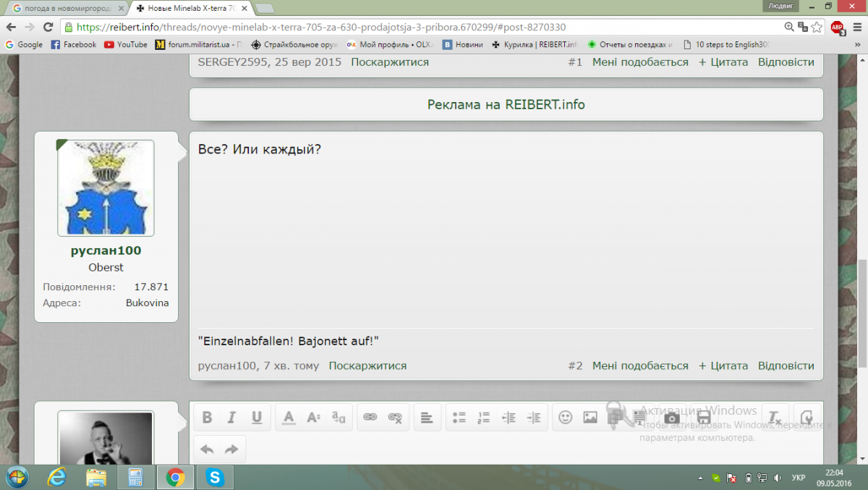The height and width of the screenshot is (490, 868).
Task: Reload the page in Chrome
Action: tap(48, 27)
